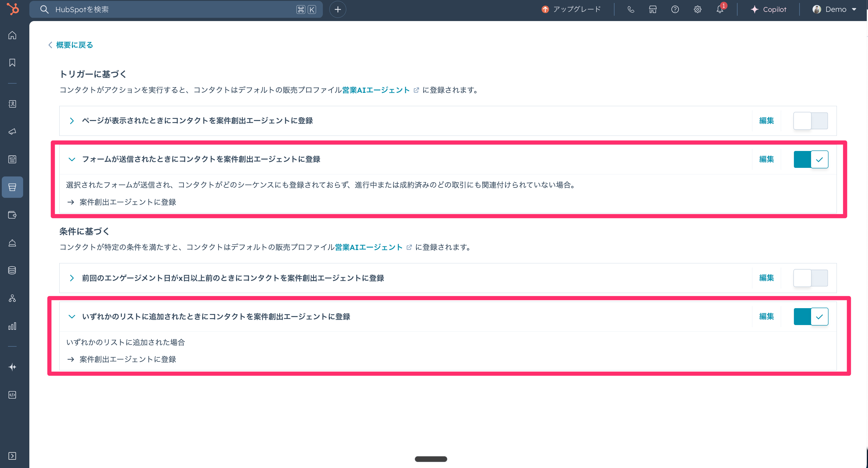Viewport: 868px width, 468px height.
Task: Collapse the form submission trigger row
Action: 71,159
